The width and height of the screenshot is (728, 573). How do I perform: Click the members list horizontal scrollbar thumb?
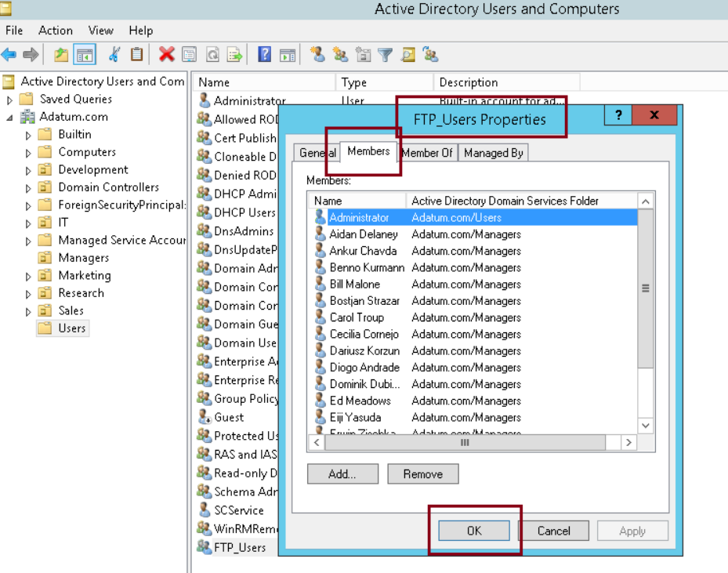point(465,443)
